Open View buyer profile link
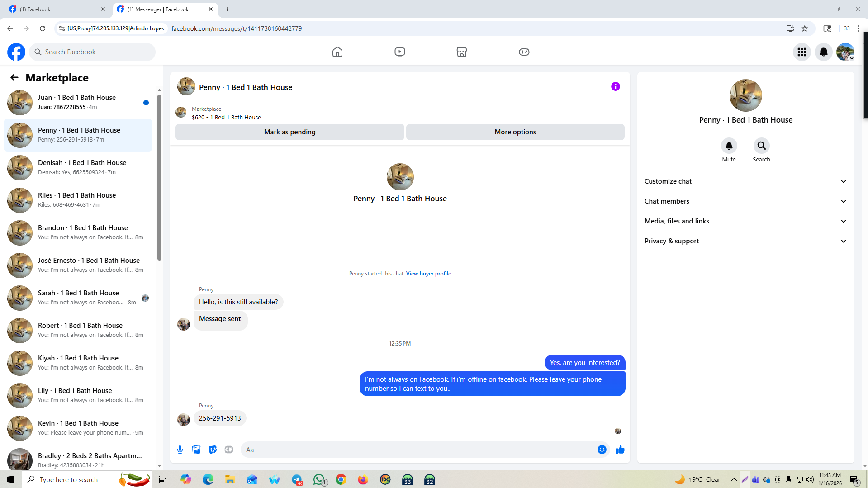This screenshot has height=488, width=868. pyautogui.click(x=428, y=274)
